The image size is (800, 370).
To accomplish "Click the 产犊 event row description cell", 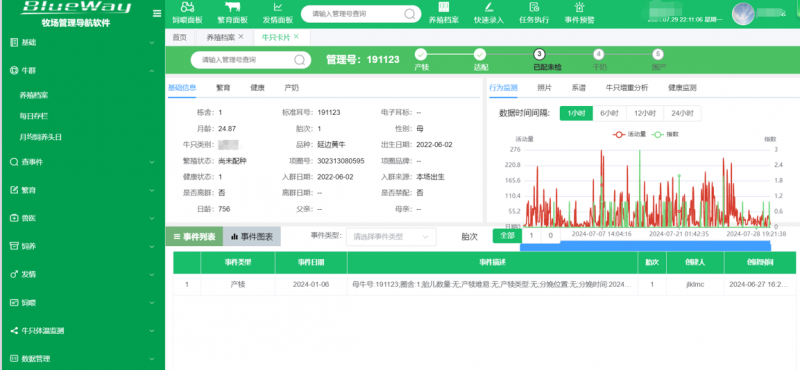I will (492, 285).
